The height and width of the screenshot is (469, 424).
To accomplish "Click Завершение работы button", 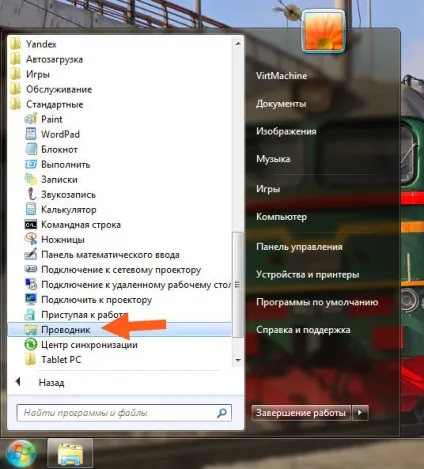I will (301, 413).
